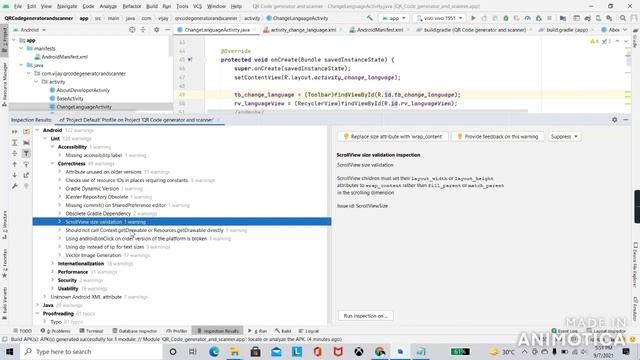Go to next problem with down arrow

point(15,175)
